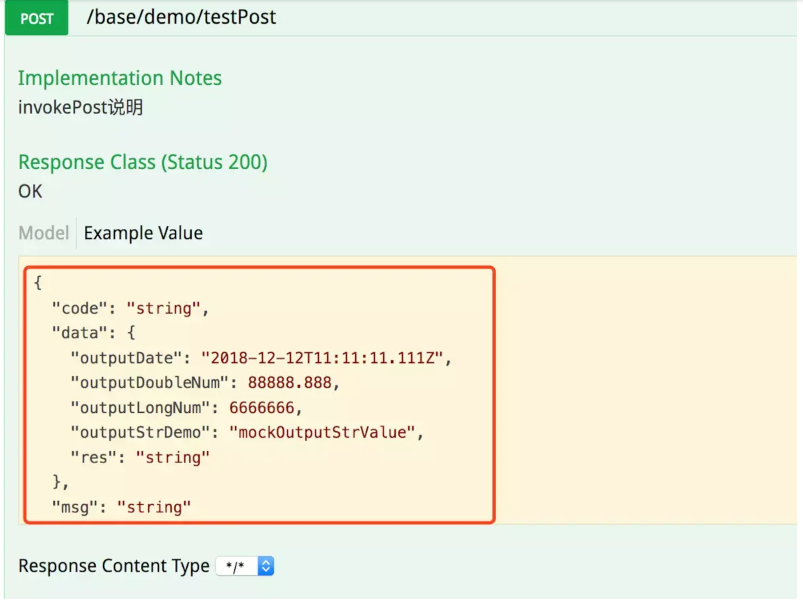Click the OK response status text
Screen dimensions: 803x604
point(30,191)
